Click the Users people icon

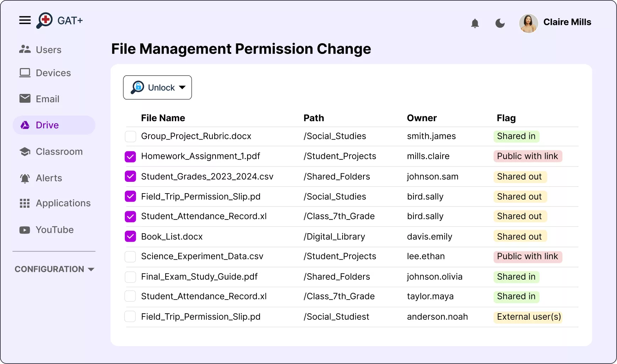click(25, 49)
